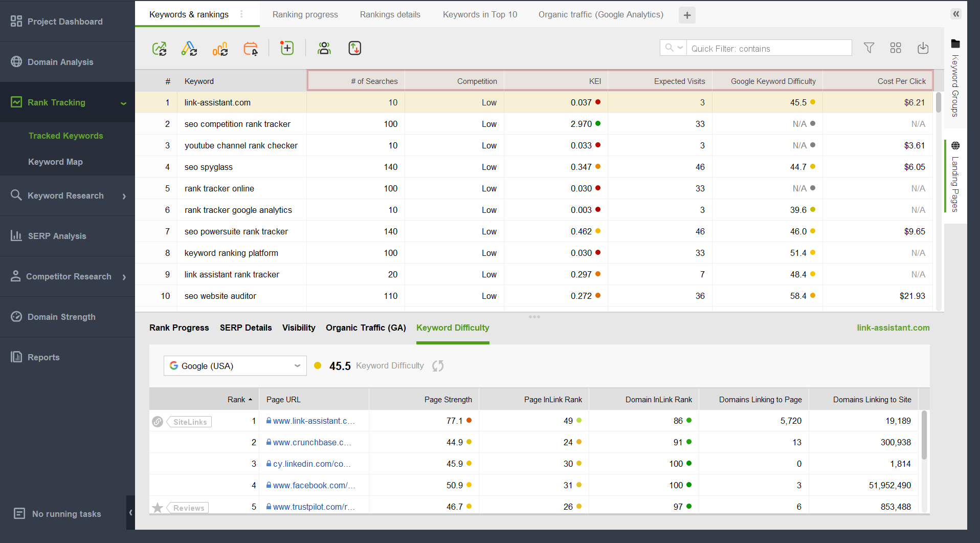The height and width of the screenshot is (543, 980).
Task: Click the schedule tasks calendar icon
Action: click(x=251, y=49)
